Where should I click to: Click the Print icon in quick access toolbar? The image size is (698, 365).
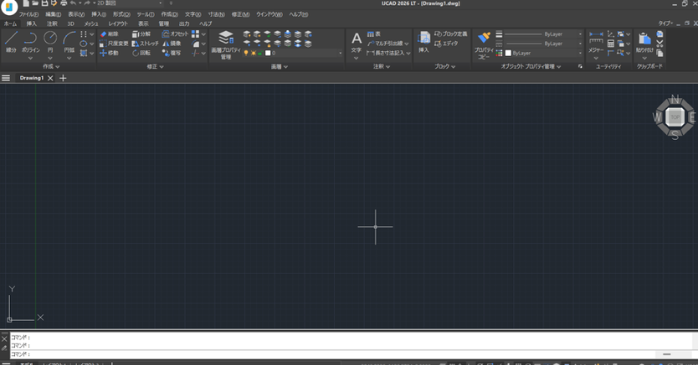[64, 3]
